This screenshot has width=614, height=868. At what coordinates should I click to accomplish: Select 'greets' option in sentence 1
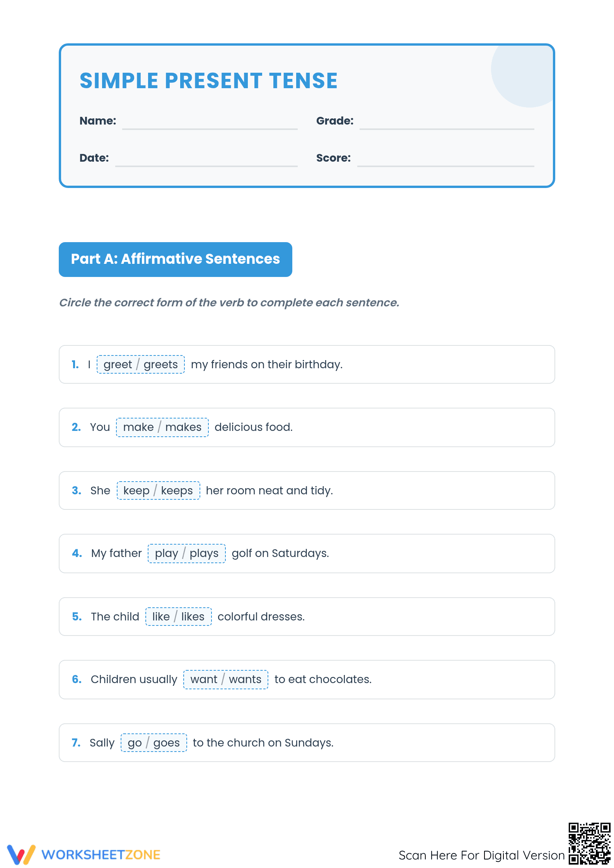coord(160,364)
